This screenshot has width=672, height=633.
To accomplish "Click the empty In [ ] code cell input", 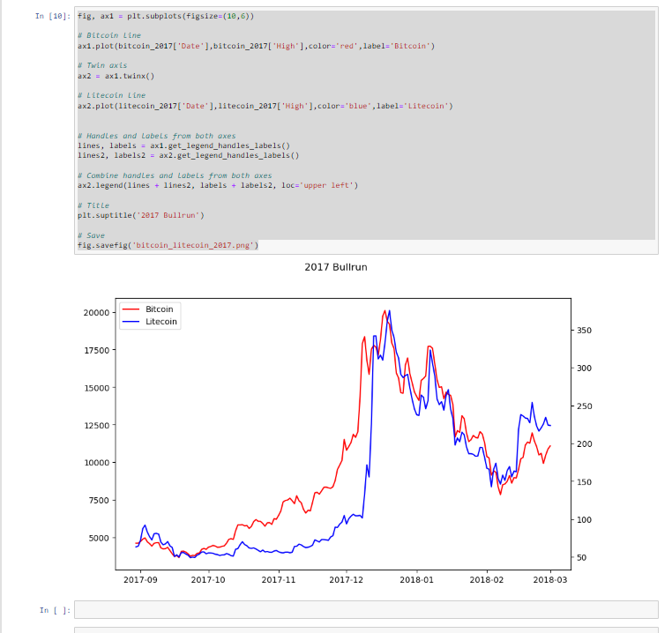I will [x=366, y=609].
